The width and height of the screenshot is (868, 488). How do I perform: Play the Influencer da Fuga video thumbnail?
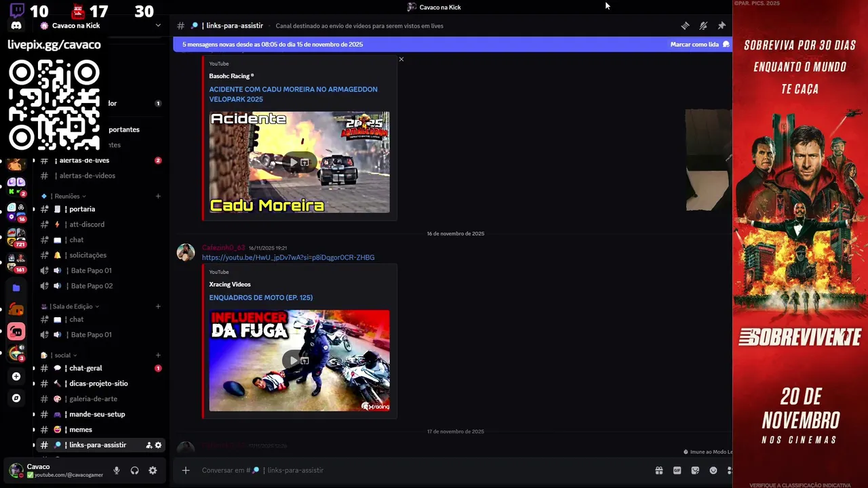coord(299,361)
